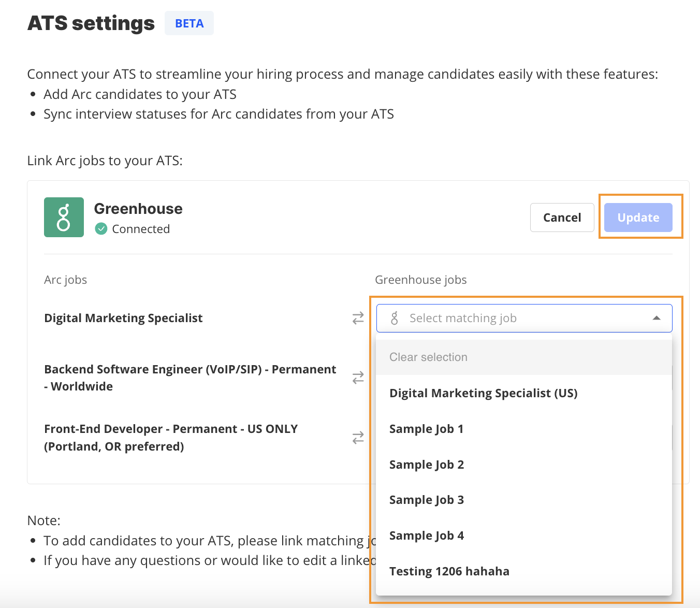Collapse dropdown with the caret arrow
Screen dimensions: 700x608
(657, 318)
